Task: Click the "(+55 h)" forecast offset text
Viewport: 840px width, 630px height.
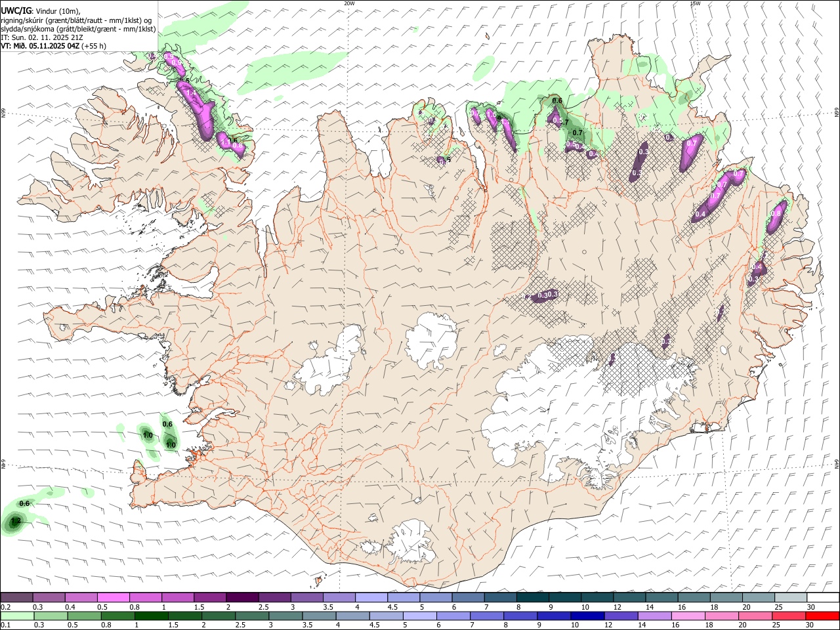Action: point(94,46)
